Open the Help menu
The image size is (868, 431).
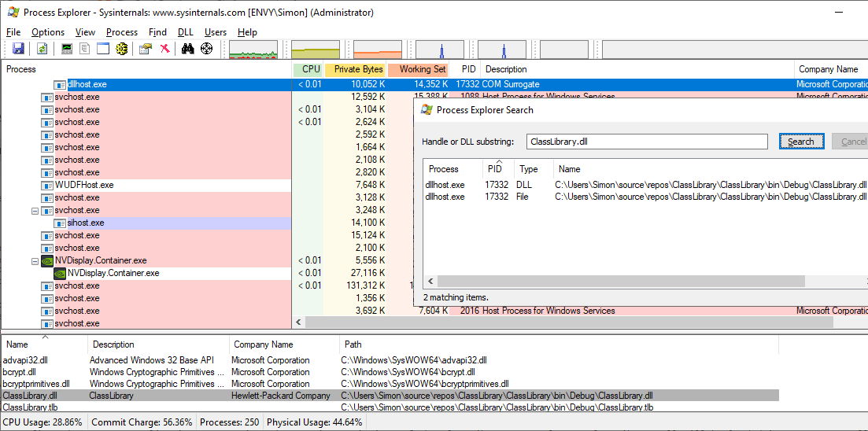tap(247, 32)
